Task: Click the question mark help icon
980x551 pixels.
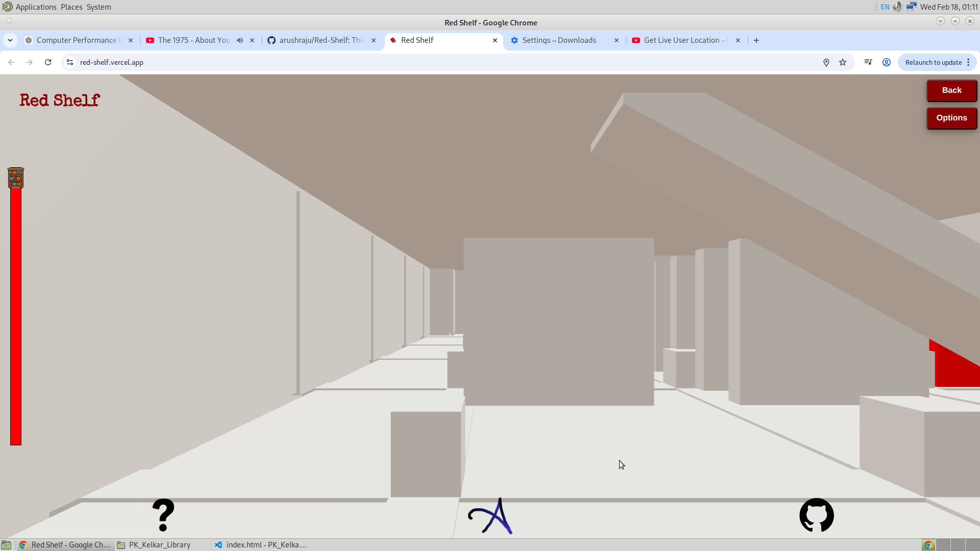Action: pyautogui.click(x=163, y=515)
